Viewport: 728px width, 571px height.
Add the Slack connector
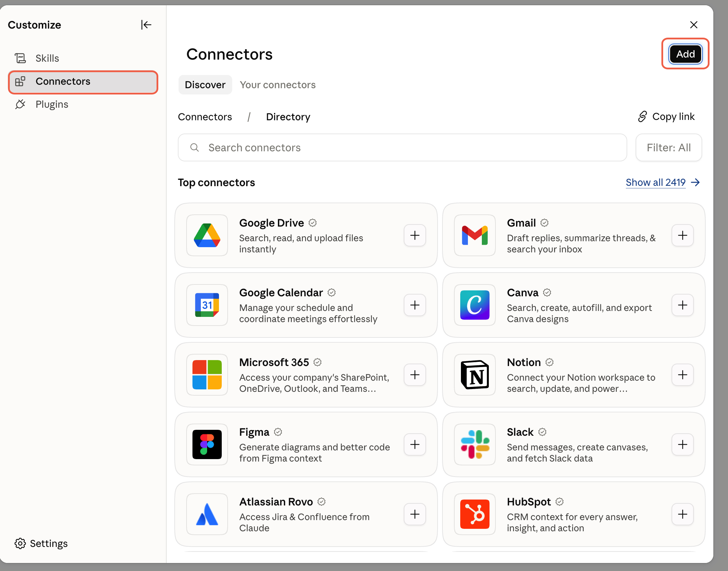click(682, 444)
